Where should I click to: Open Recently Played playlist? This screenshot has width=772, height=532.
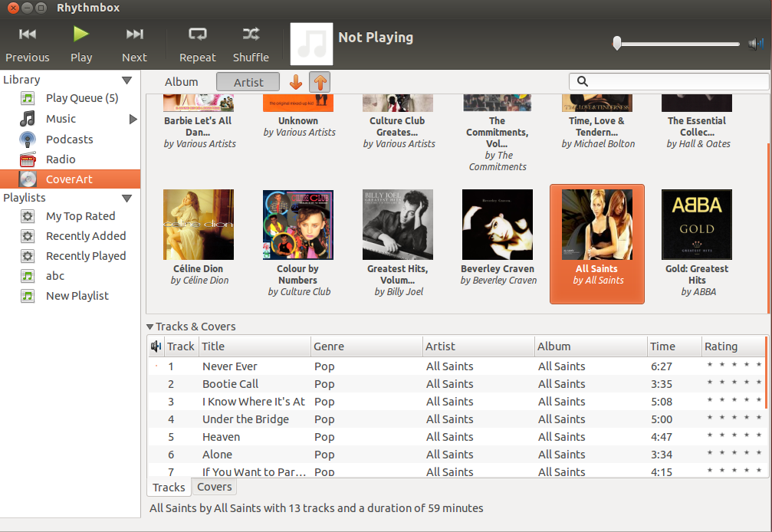coord(70,256)
